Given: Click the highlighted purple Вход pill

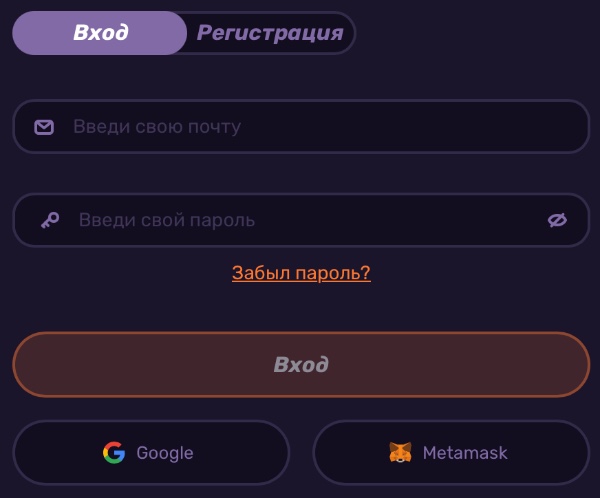Looking at the screenshot, I should pos(100,33).
